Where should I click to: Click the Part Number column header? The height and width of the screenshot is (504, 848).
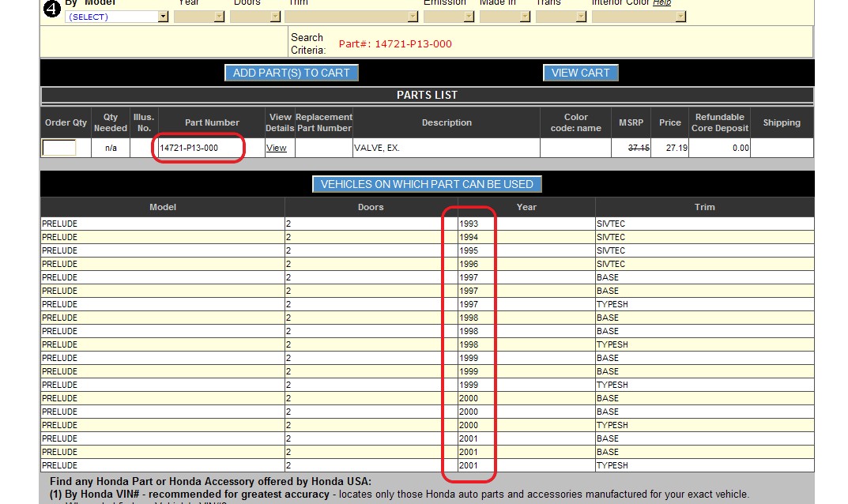[212, 122]
